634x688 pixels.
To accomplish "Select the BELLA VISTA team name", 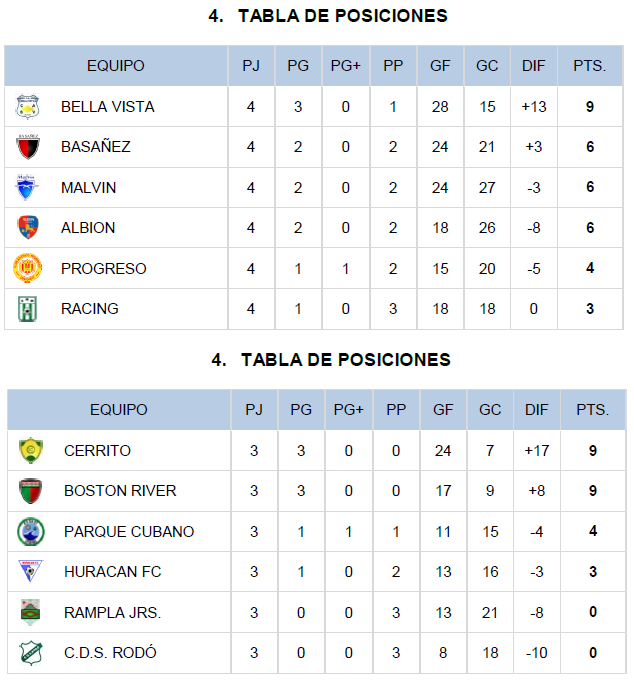I will pos(107,107).
